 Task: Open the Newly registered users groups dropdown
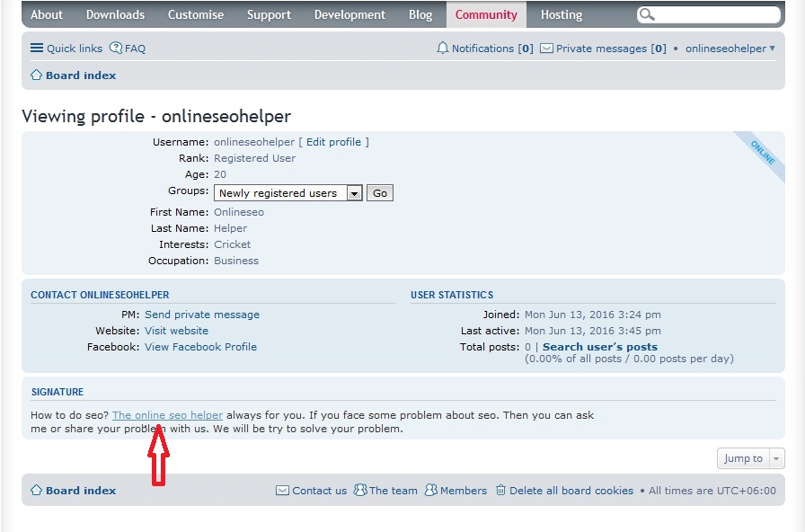point(287,192)
